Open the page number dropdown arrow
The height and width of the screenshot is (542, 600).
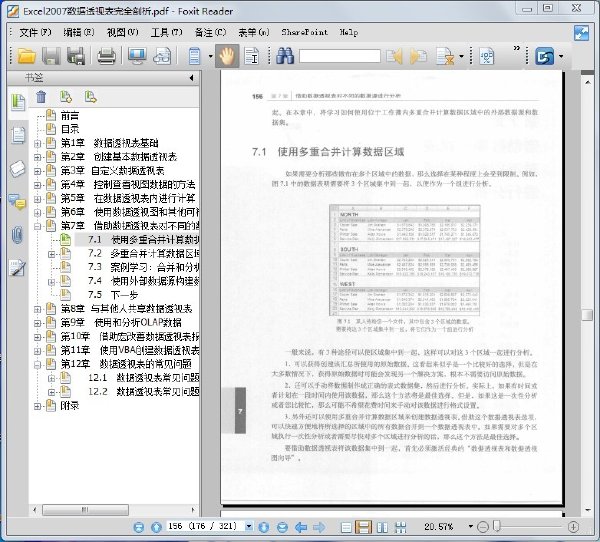[249, 527]
